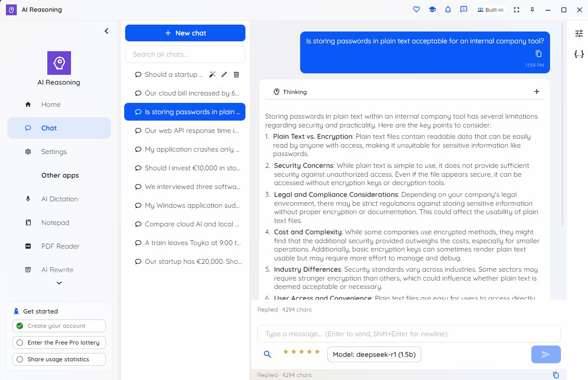Open chat 'A train leaves Toyko at 9:00 t...'
588x380 pixels.
tap(185, 243)
